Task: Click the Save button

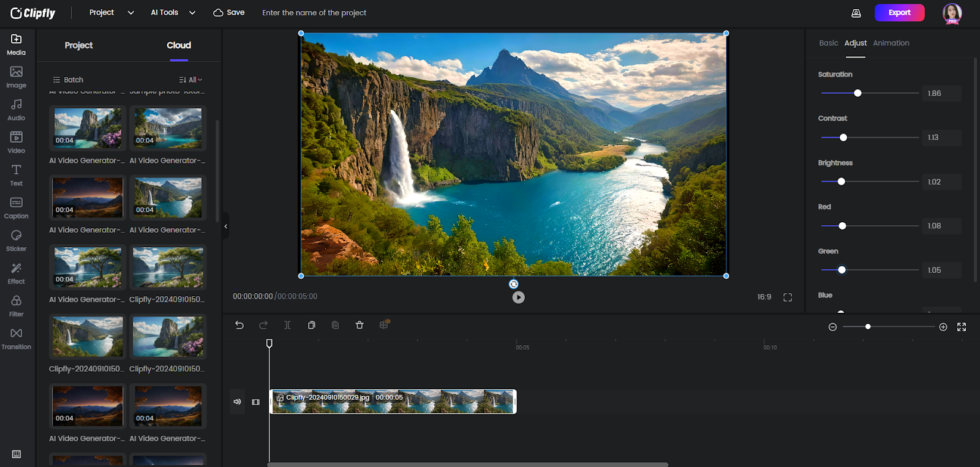Action: point(229,12)
